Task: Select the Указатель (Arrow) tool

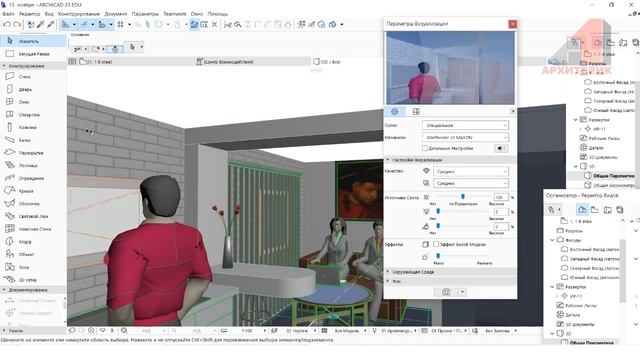Action: click(x=33, y=41)
